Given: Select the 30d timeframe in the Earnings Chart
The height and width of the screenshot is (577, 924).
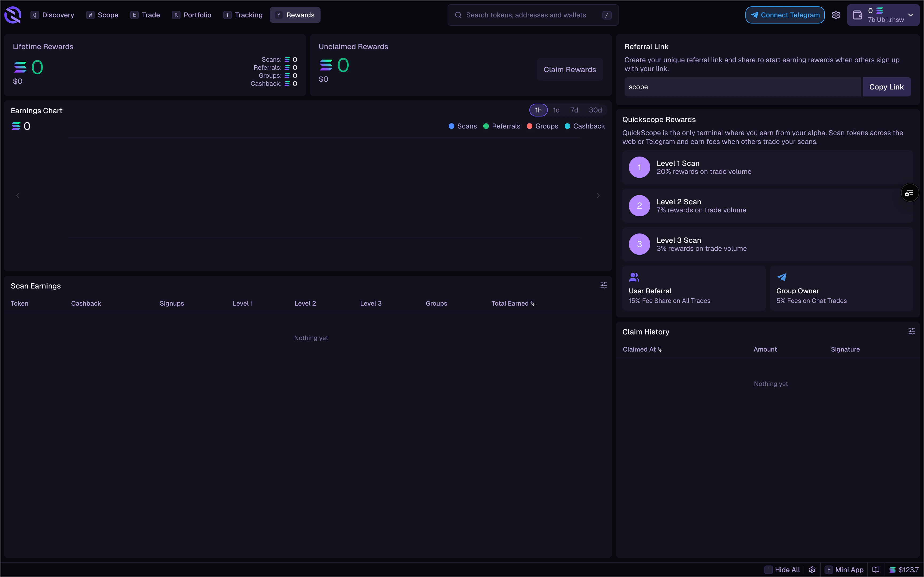Looking at the screenshot, I should [595, 110].
